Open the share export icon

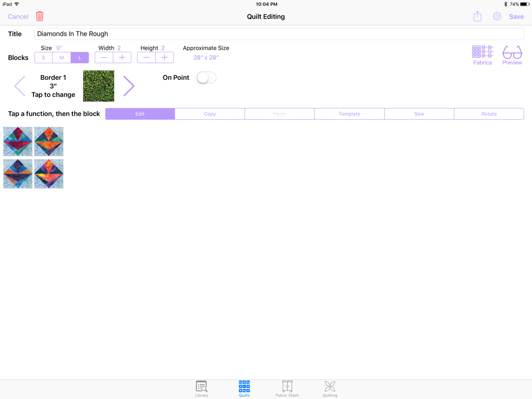[477, 16]
